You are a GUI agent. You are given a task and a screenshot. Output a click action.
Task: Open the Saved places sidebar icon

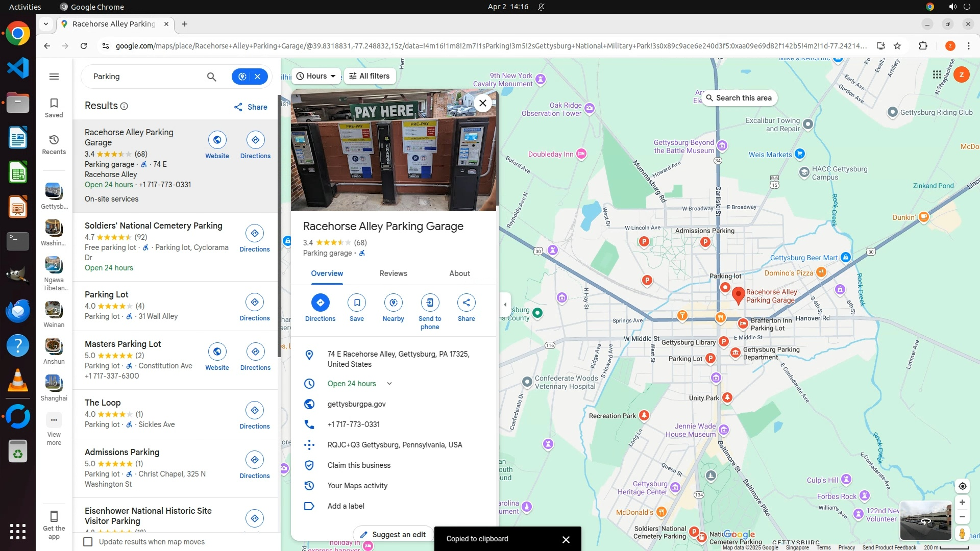(x=54, y=108)
